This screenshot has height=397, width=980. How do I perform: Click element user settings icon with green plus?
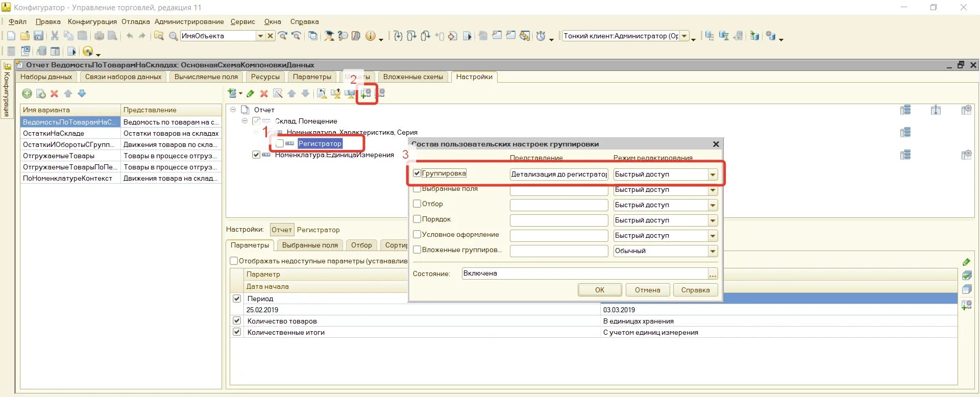[365, 93]
